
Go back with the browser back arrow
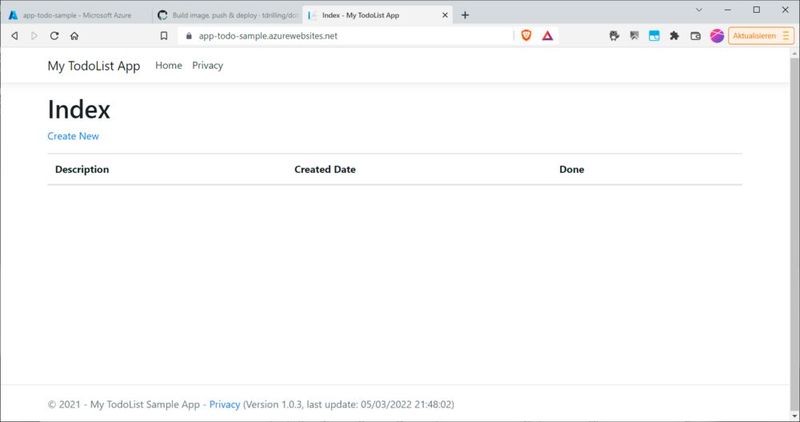15,36
